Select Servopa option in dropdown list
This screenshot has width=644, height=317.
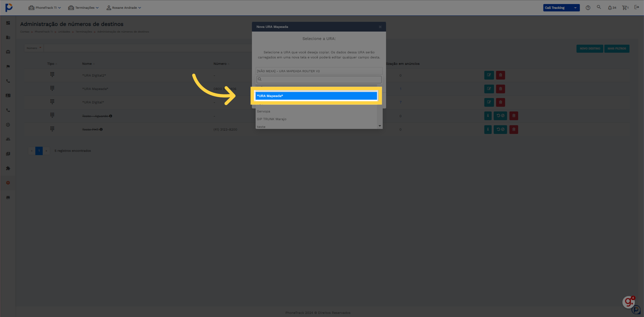pyautogui.click(x=316, y=111)
